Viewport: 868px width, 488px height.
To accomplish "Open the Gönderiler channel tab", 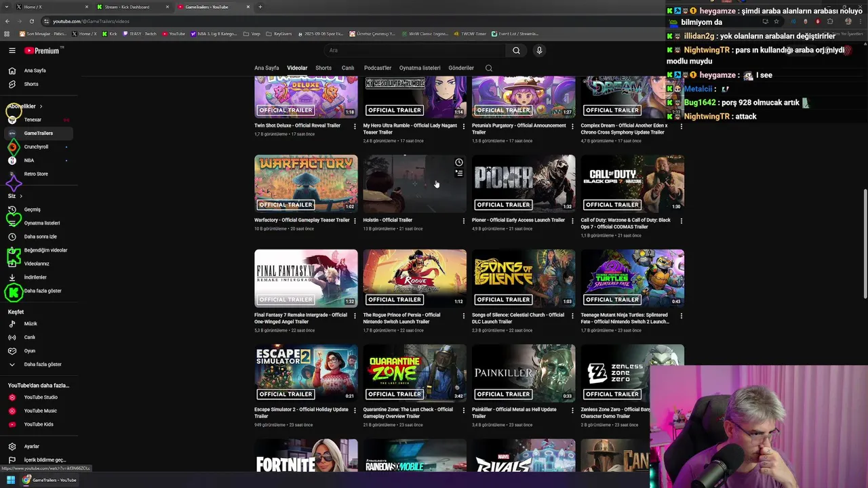I will pos(461,68).
